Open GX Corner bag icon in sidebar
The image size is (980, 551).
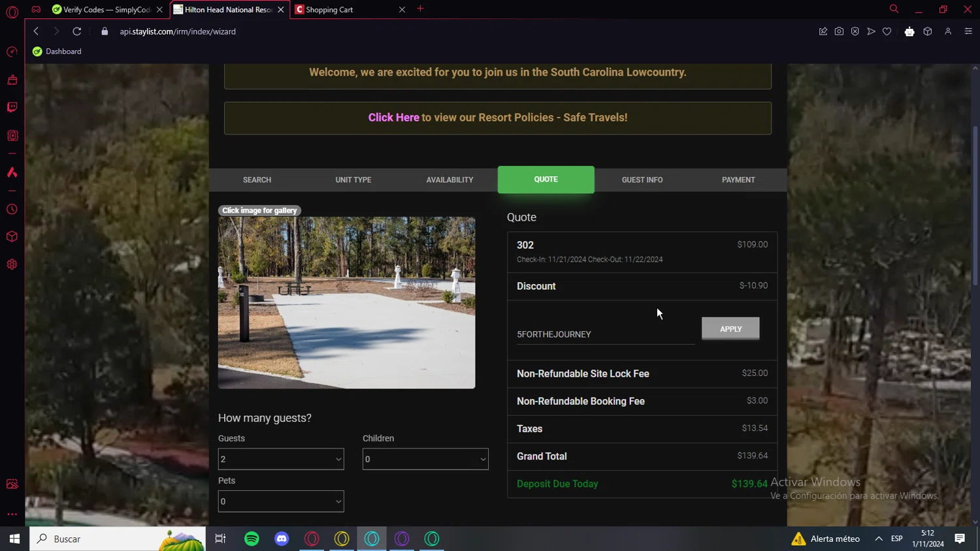[12, 80]
